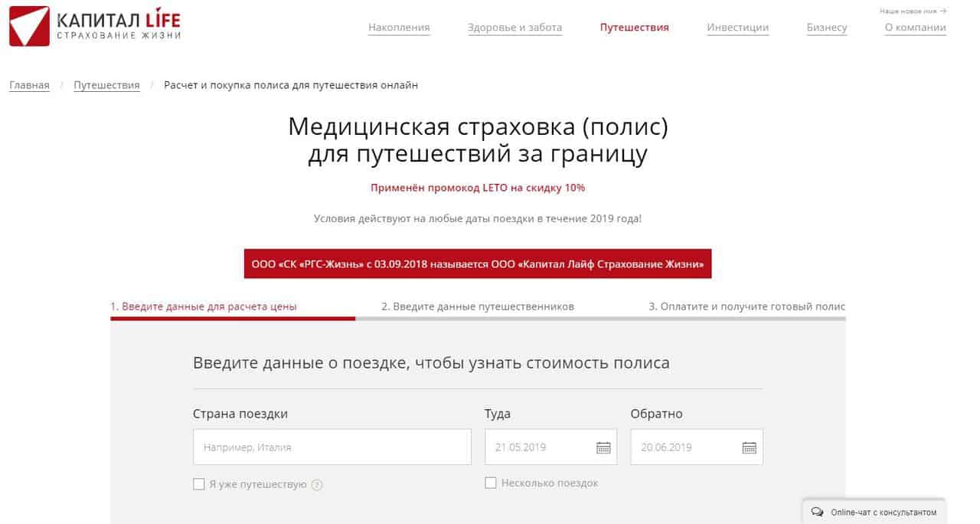Screen dimensions: 980x524
Task: Click the Путешествия breadcrumb link
Action: click(x=106, y=85)
